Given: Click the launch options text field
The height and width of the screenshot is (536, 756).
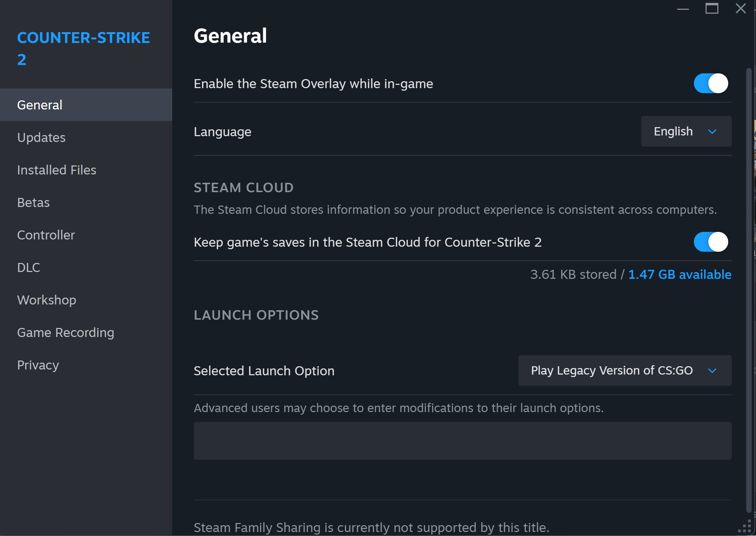Looking at the screenshot, I should tap(462, 441).
